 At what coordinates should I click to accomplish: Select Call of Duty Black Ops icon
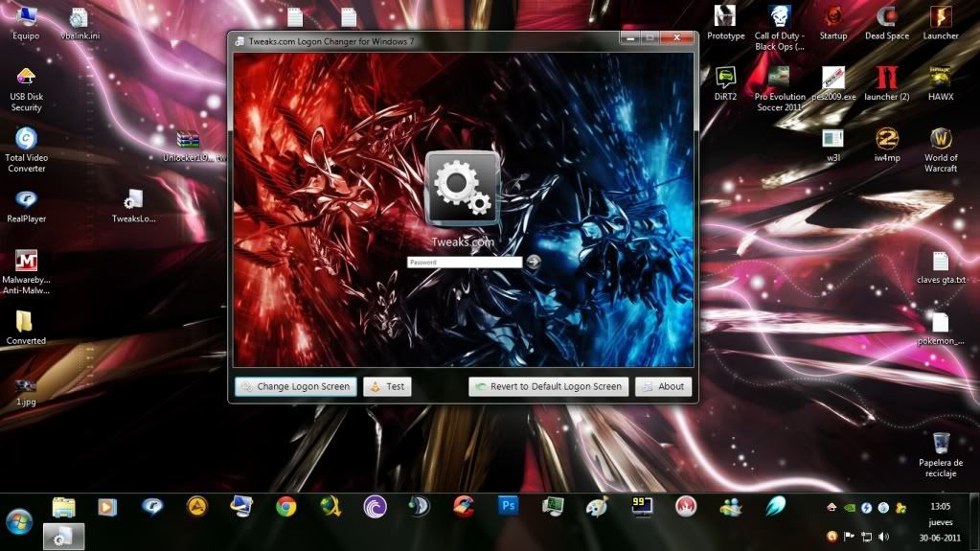[780, 28]
